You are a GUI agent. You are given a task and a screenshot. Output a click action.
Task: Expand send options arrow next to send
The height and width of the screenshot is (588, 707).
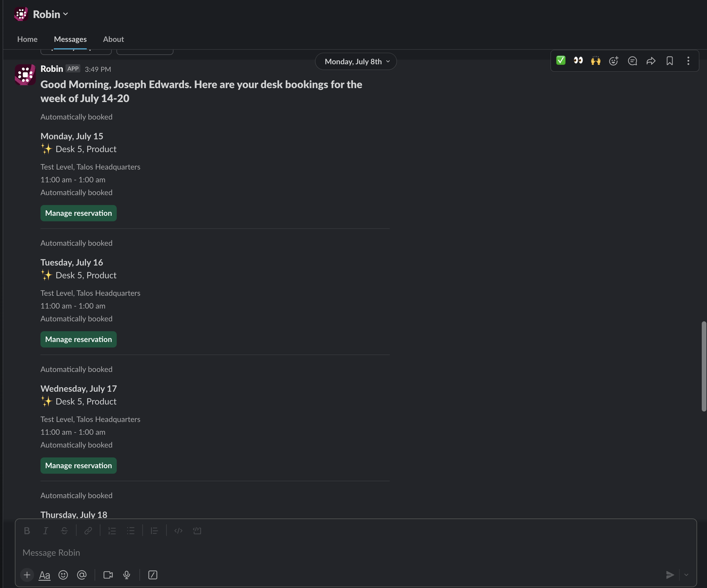pyautogui.click(x=686, y=575)
